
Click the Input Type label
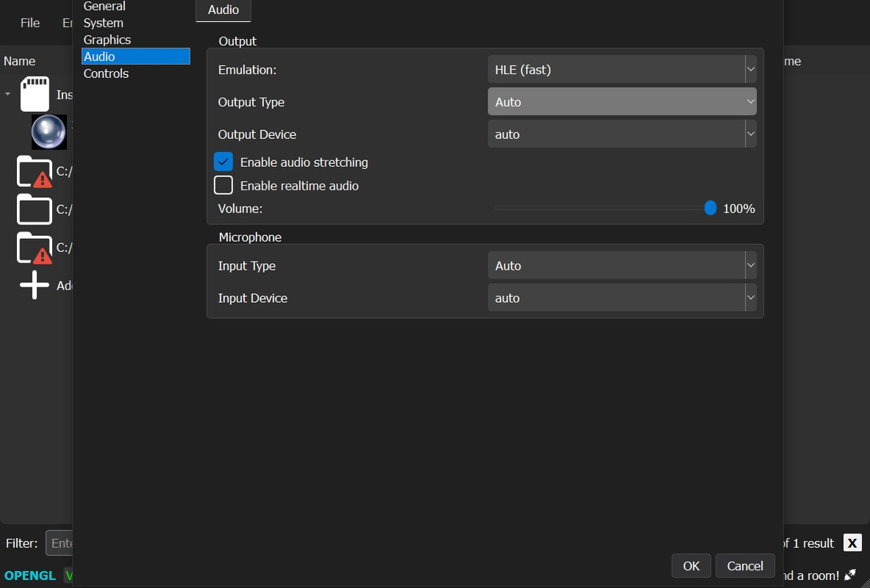247,266
